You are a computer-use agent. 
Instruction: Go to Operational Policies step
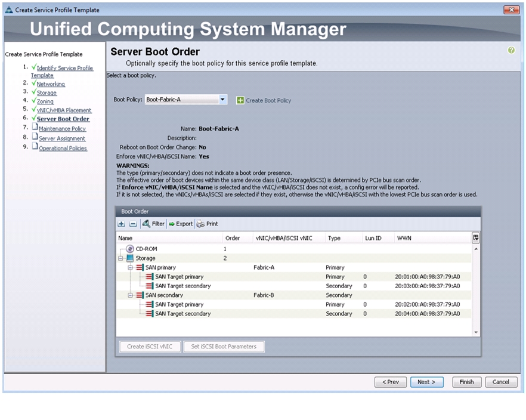tap(63, 148)
